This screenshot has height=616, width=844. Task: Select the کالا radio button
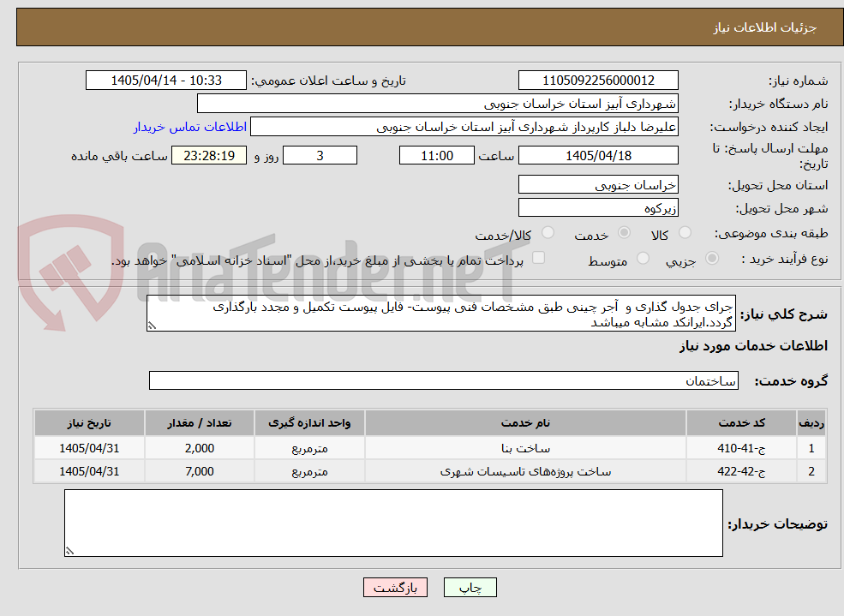point(685,232)
